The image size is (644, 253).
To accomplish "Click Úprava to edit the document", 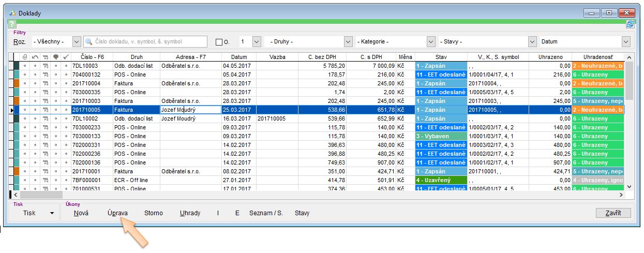I will pos(117,213).
